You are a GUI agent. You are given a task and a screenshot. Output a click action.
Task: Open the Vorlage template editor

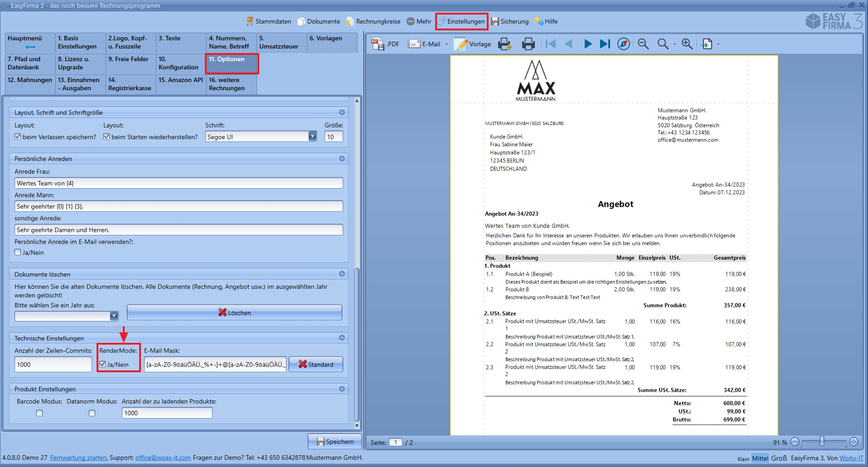(473, 44)
